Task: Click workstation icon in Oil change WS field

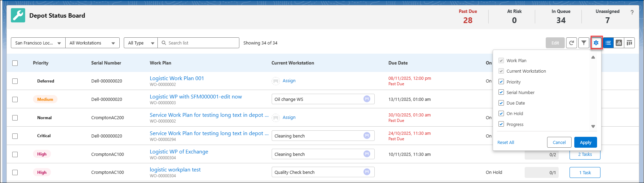Action: 367,99
